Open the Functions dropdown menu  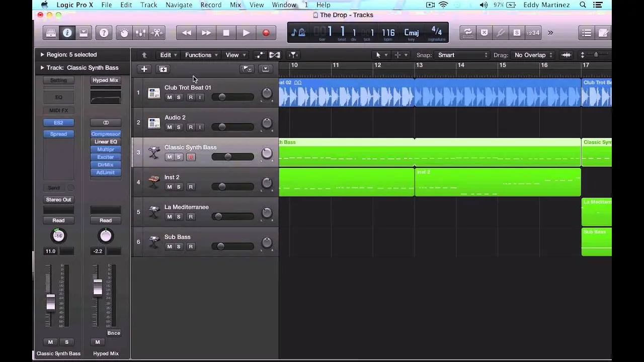point(201,55)
